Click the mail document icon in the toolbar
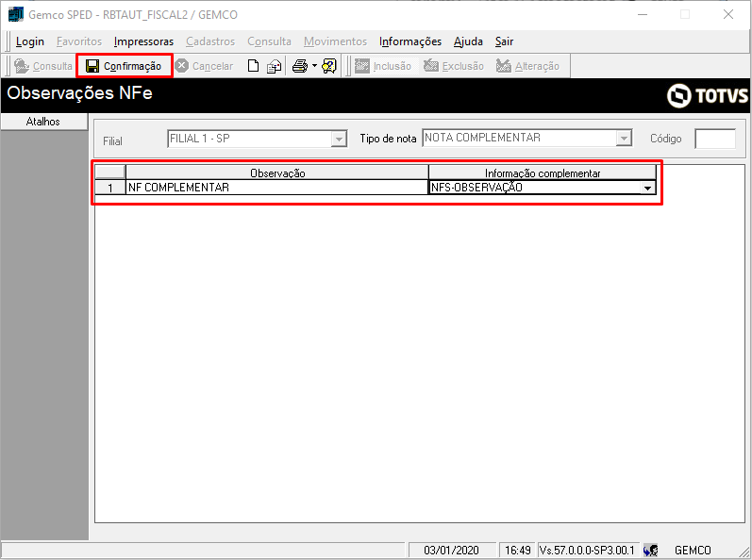 coord(274,66)
